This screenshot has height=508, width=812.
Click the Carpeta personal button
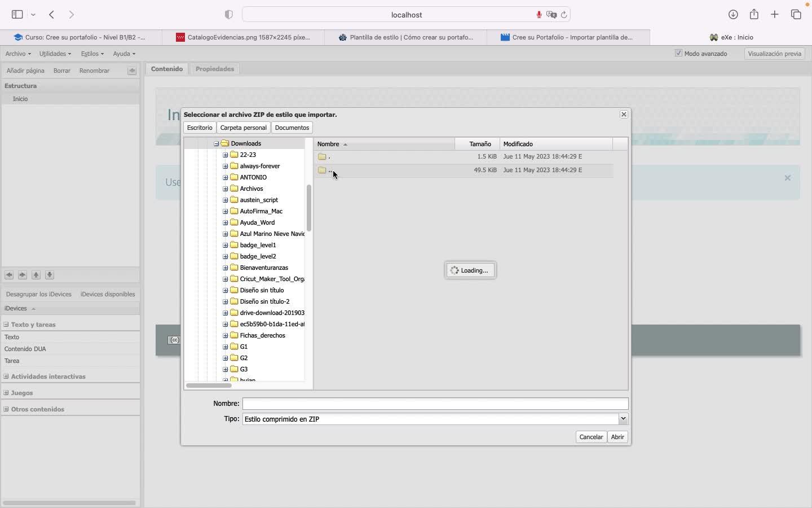point(244,128)
